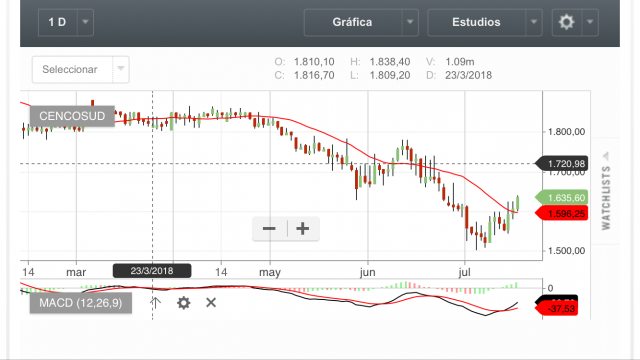Open the Seleccionar combo box arrow
Image resolution: width=640 pixels, height=360 pixels.
click(121, 69)
